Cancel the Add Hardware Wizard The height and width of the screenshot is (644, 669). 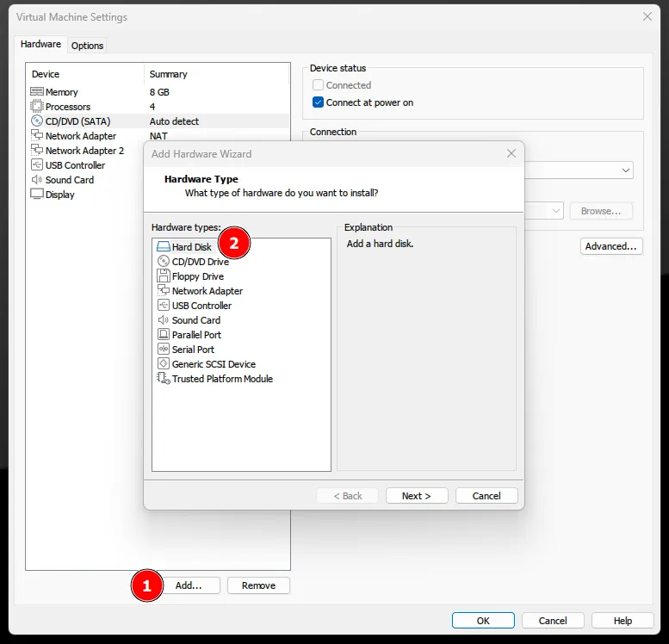pos(486,496)
